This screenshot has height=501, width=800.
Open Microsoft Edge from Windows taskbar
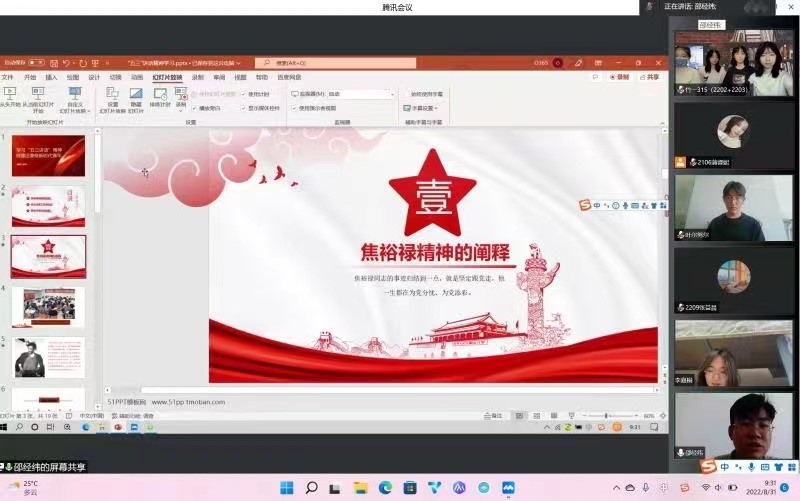pos(385,488)
